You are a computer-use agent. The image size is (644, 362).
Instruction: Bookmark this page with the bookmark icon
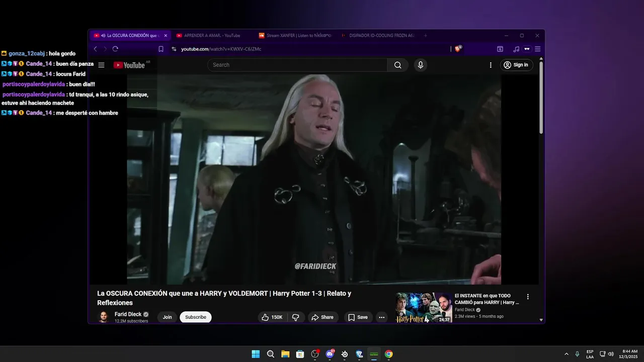click(161, 49)
